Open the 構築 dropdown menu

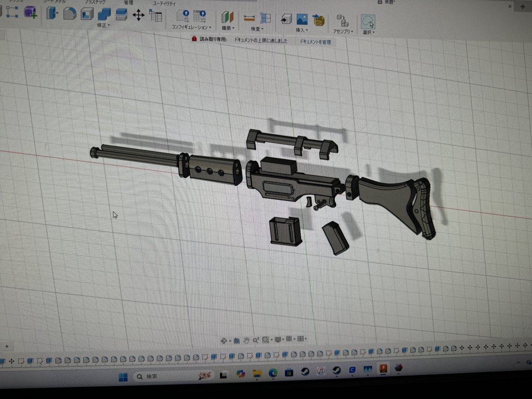(228, 28)
